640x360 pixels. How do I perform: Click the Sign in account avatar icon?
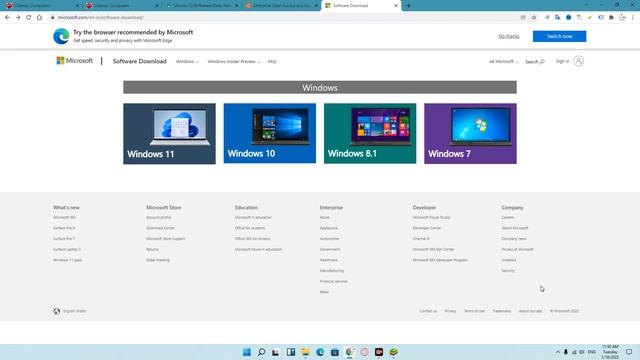pos(578,61)
